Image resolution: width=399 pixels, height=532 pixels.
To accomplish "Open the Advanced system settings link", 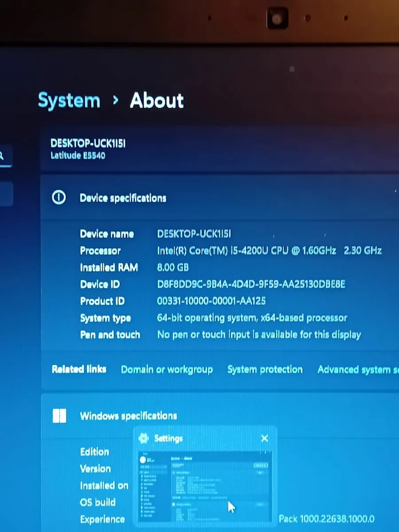I will (x=358, y=369).
